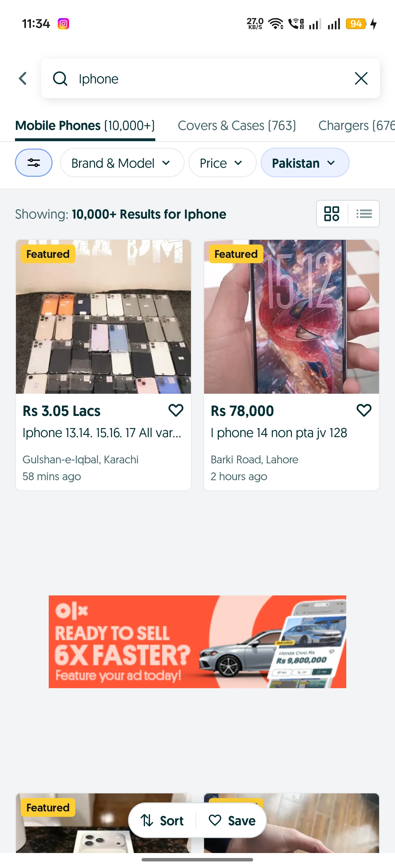Expand the Brand & Model dropdown
Viewport: 395px width, 868px height.
122,163
